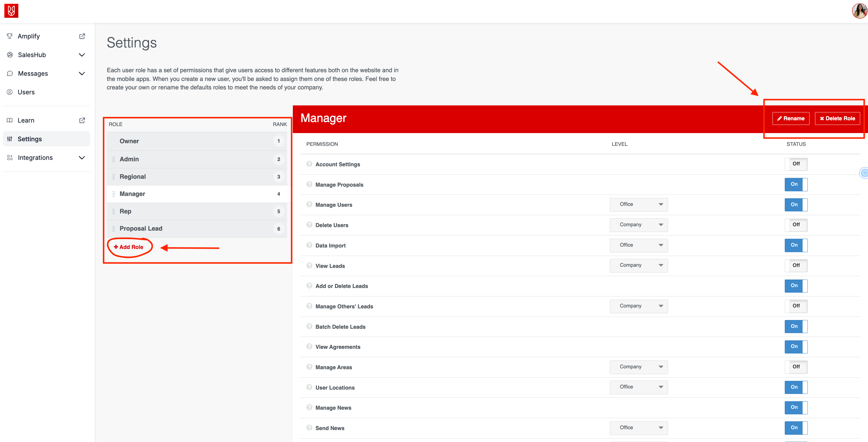
Task: Open Settings in sidebar
Action: [x=47, y=139]
